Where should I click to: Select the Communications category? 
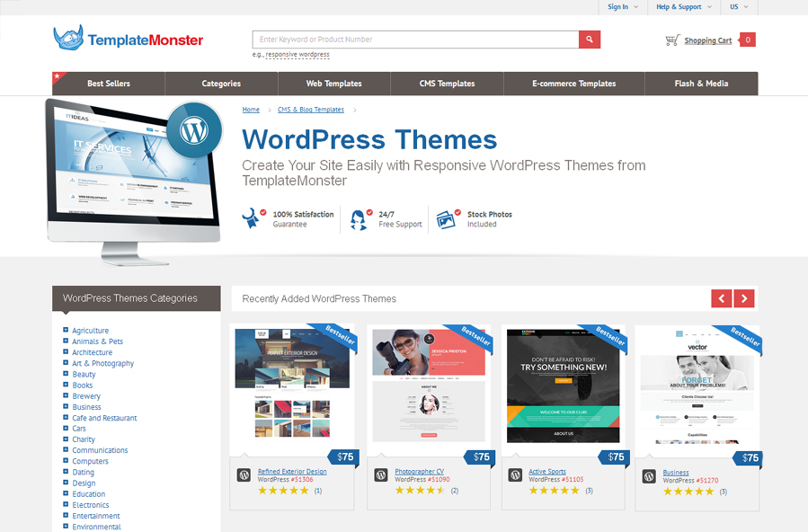[x=100, y=450]
